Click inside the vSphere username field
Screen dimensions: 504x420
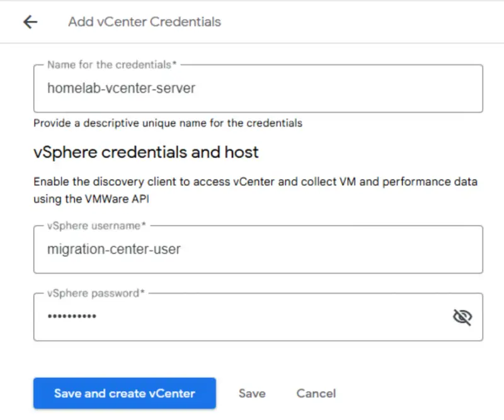pos(252,249)
